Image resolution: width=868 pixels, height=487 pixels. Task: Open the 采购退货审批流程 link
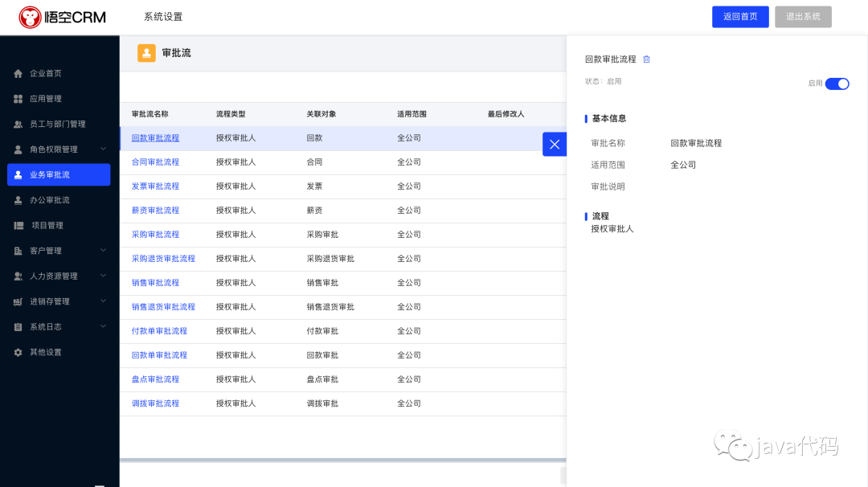[163, 259]
